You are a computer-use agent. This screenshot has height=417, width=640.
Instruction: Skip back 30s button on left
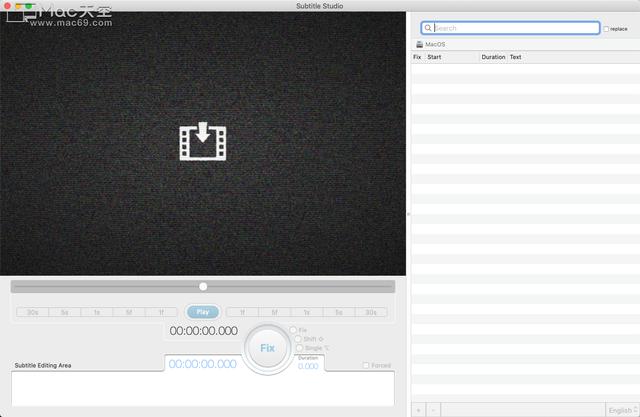click(x=33, y=312)
